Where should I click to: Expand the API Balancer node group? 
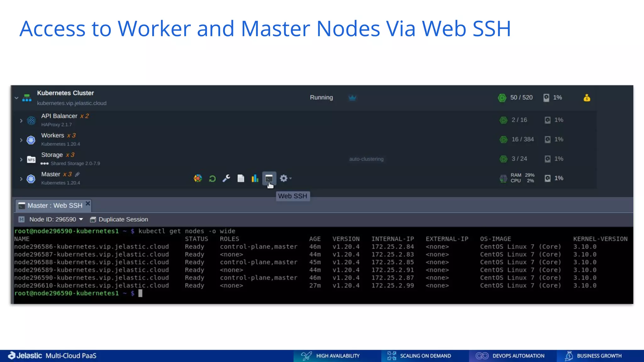pos(21,121)
